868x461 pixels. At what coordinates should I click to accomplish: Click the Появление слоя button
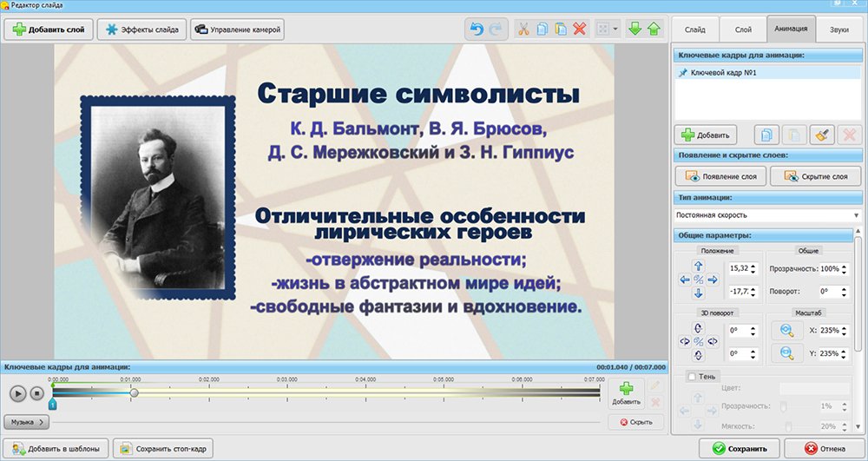click(720, 176)
